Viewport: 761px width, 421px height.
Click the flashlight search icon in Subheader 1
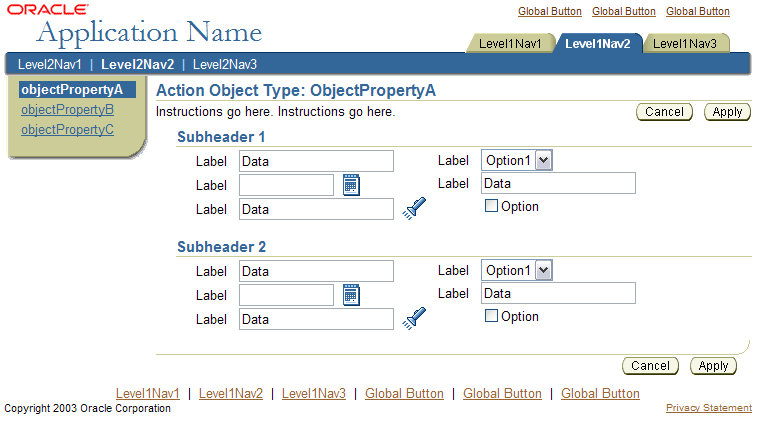(x=414, y=208)
